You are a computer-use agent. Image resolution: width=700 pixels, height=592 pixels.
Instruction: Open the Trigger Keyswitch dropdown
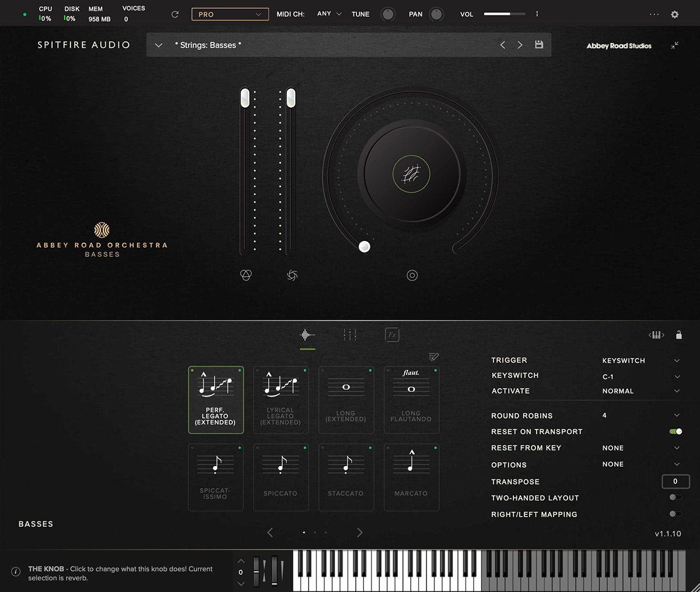pyautogui.click(x=676, y=360)
